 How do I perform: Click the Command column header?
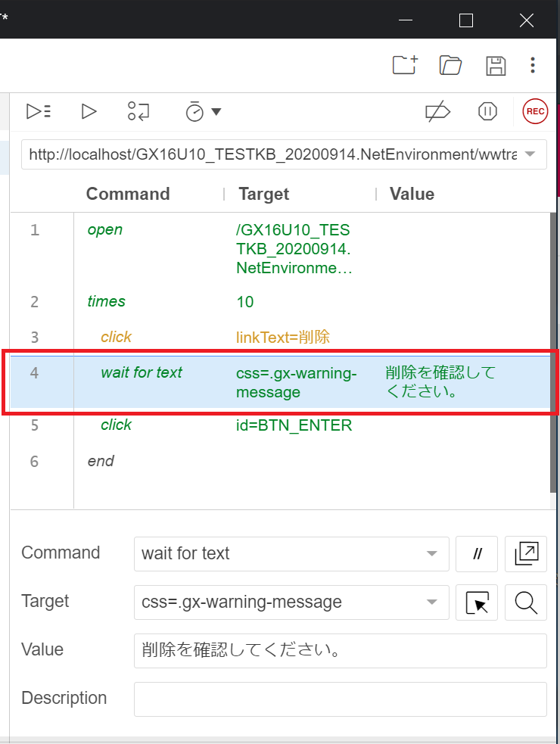128,194
